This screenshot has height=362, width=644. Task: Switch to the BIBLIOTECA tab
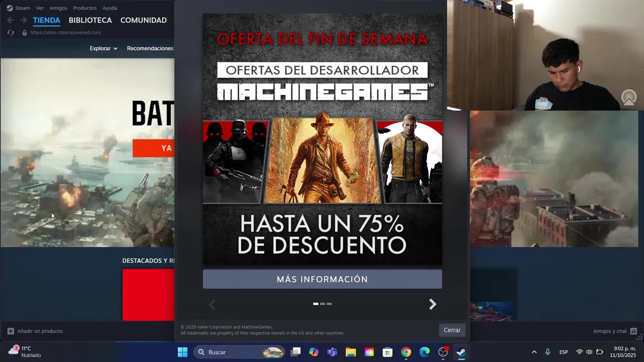tap(90, 20)
